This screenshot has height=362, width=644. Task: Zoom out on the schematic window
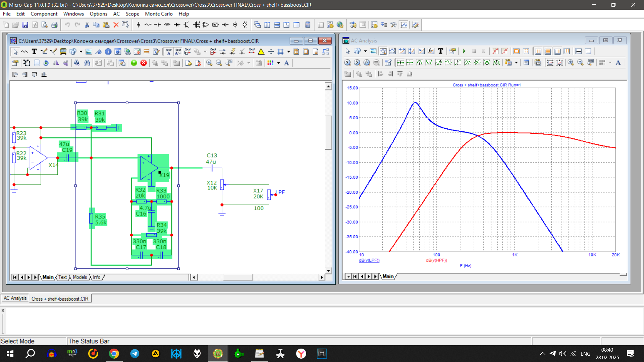(219, 63)
